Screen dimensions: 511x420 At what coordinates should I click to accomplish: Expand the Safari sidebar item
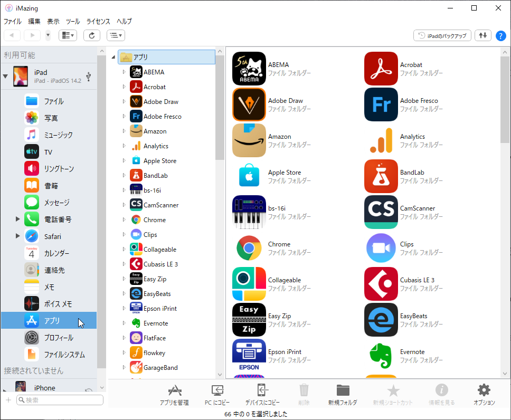[17, 236]
